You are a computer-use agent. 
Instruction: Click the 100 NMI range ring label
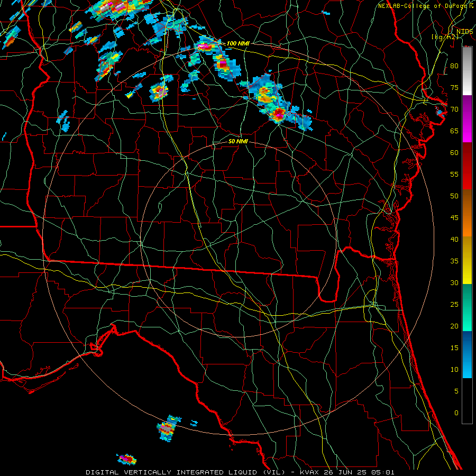[238, 43]
